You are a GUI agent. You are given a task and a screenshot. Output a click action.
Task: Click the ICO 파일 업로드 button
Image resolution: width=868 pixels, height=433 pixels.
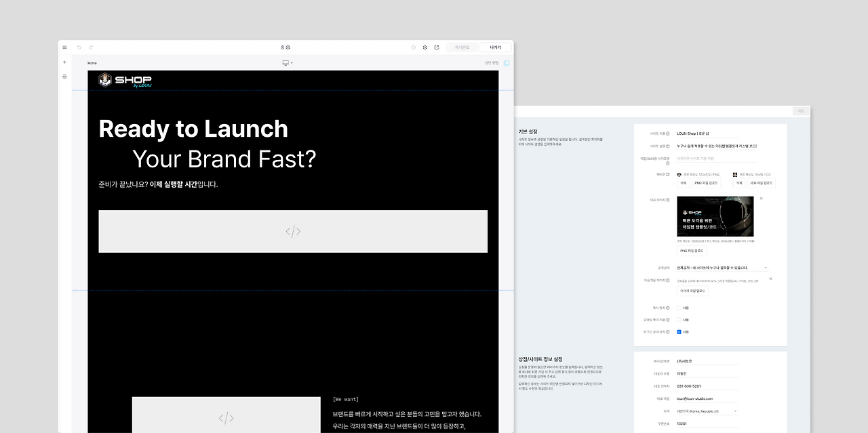(762, 183)
